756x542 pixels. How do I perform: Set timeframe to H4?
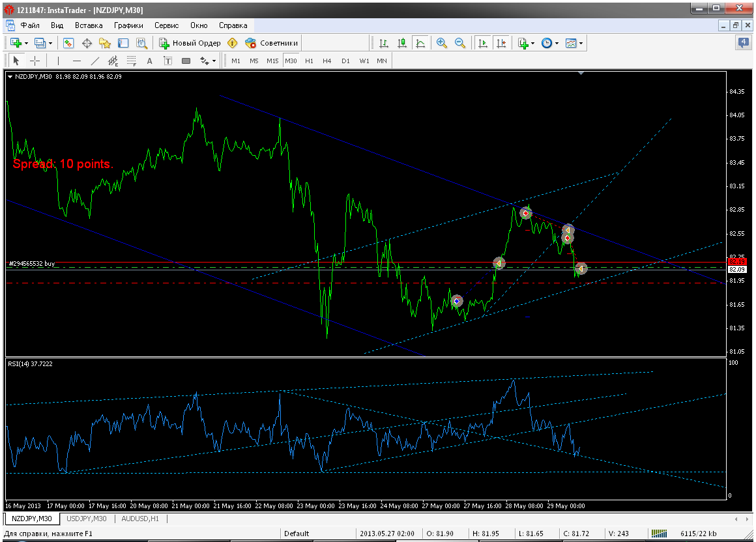coord(327,61)
